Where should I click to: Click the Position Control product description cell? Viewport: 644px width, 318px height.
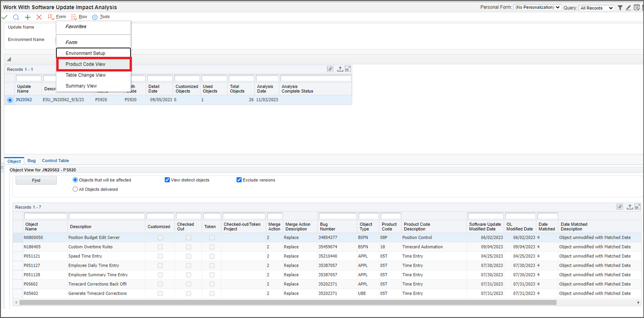point(434,238)
